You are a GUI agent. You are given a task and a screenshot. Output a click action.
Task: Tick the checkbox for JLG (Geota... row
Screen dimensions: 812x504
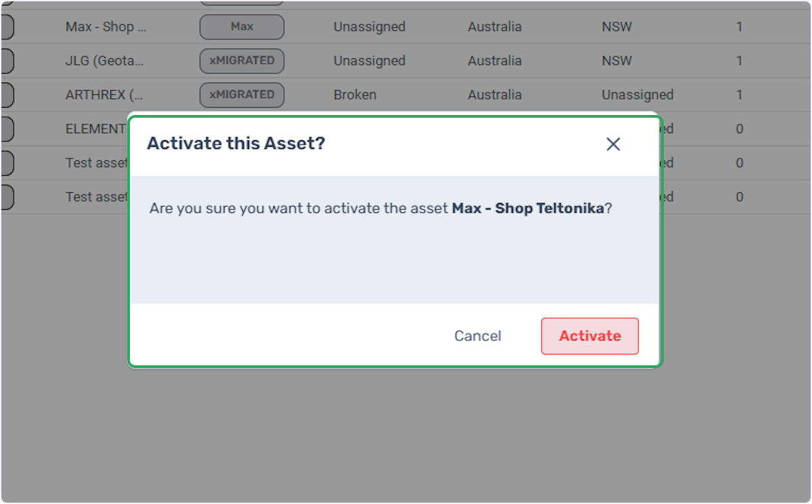6,61
